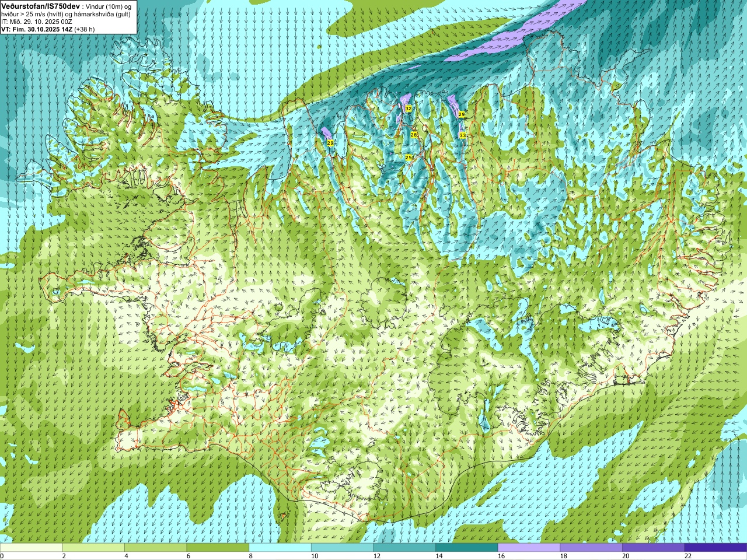Screen dimensions: 747x560
Task: Click the legend scale number 22
Action: [689, 556]
